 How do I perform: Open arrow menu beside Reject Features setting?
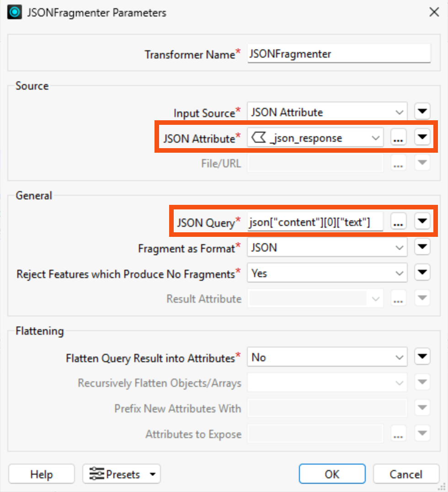tap(422, 272)
